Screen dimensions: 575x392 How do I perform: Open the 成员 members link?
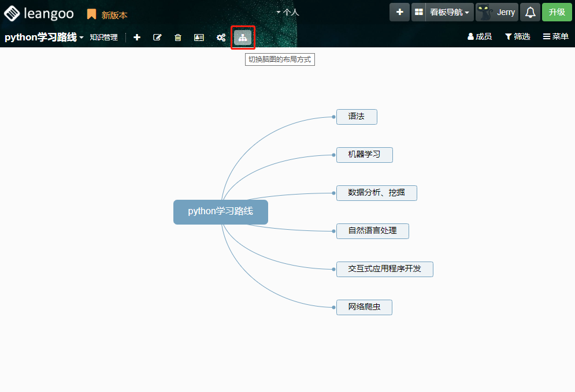pyautogui.click(x=479, y=37)
